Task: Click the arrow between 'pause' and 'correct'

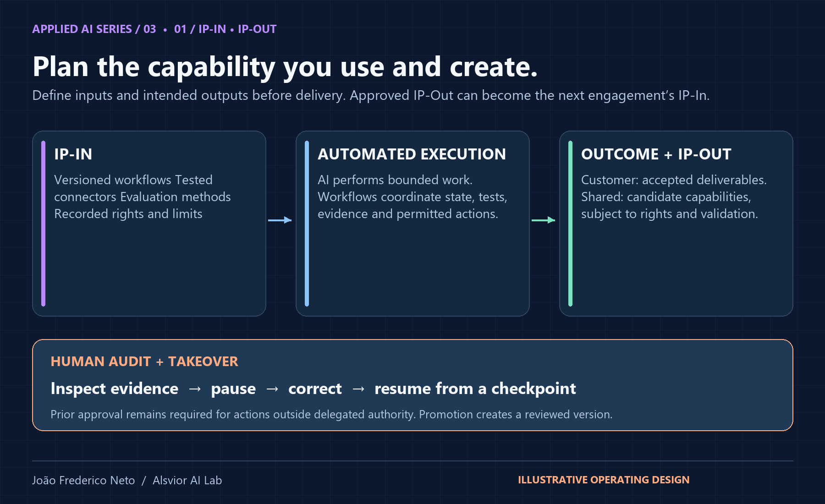Action: click(x=272, y=389)
